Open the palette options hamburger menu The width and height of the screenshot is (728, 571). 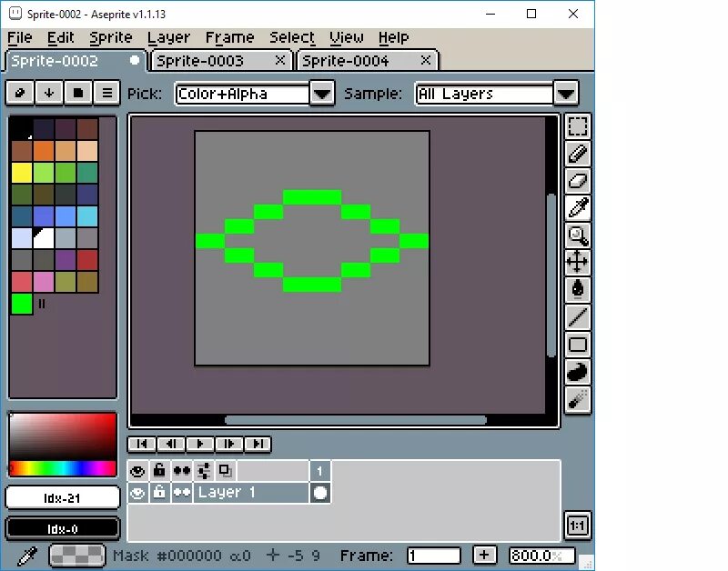click(106, 93)
